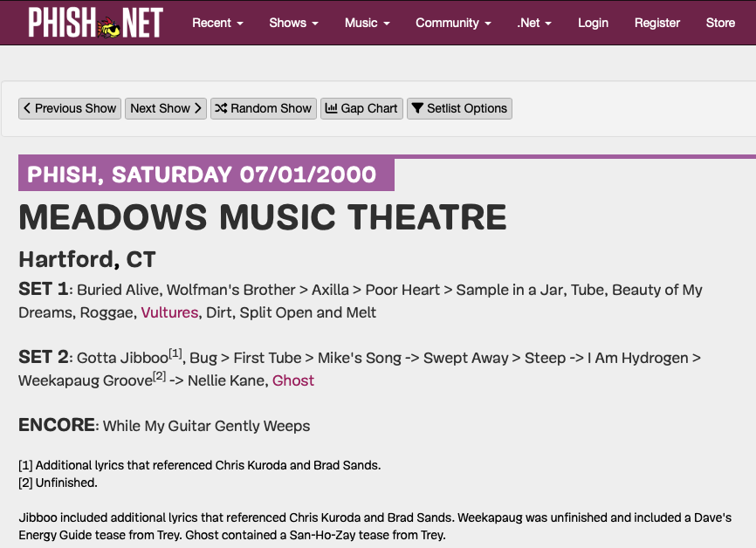Open Setlist Options filter
The height and width of the screenshot is (548, 756).
(x=459, y=108)
